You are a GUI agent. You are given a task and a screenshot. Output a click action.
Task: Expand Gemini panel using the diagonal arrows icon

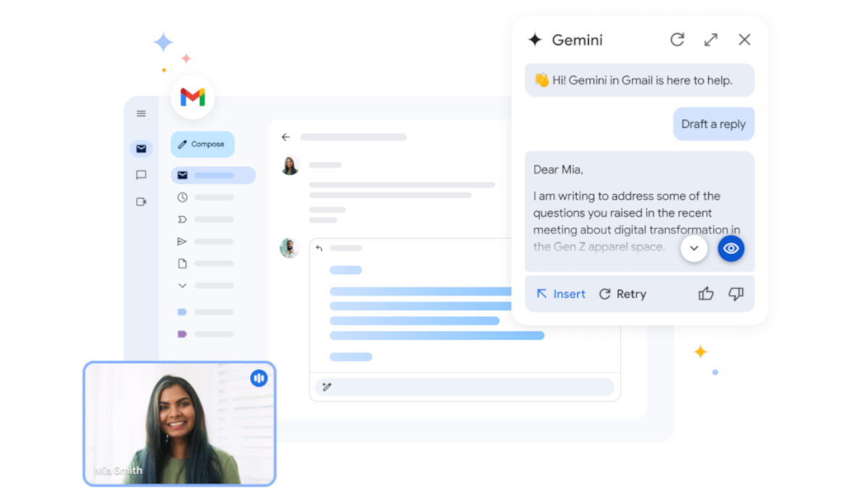pos(710,40)
